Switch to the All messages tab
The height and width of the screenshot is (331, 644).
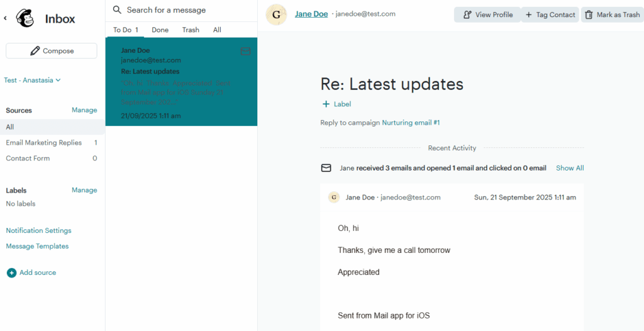point(217,30)
